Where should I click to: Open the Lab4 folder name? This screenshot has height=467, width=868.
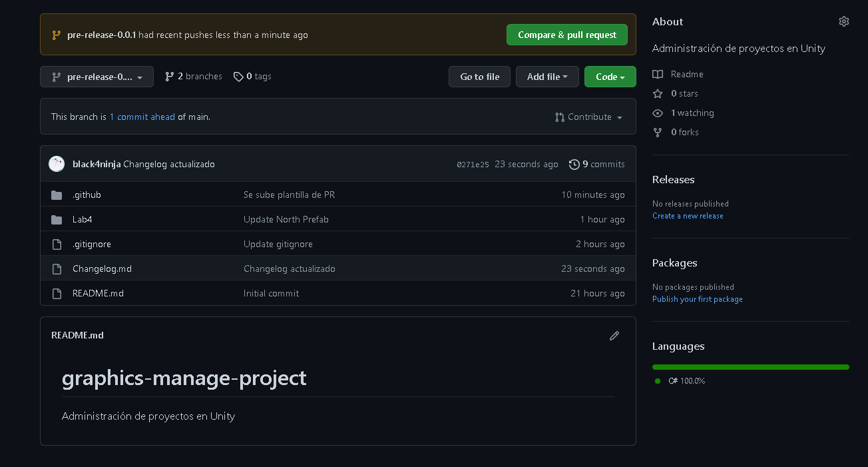pyautogui.click(x=83, y=220)
